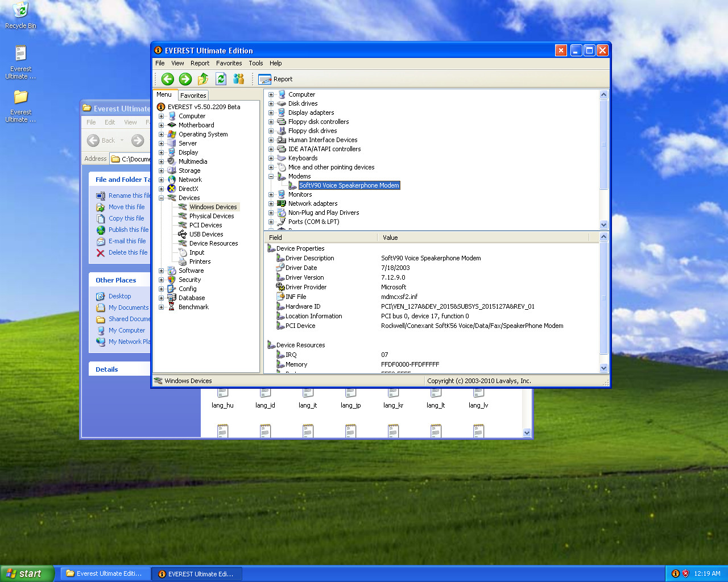Click the Up one level toolbar icon
728x582 pixels.
coord(203,79)
